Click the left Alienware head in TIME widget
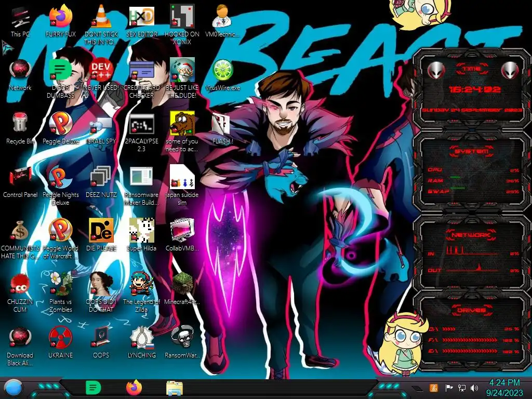This screenshot has height=399, width=532. (x=436, y=70)
